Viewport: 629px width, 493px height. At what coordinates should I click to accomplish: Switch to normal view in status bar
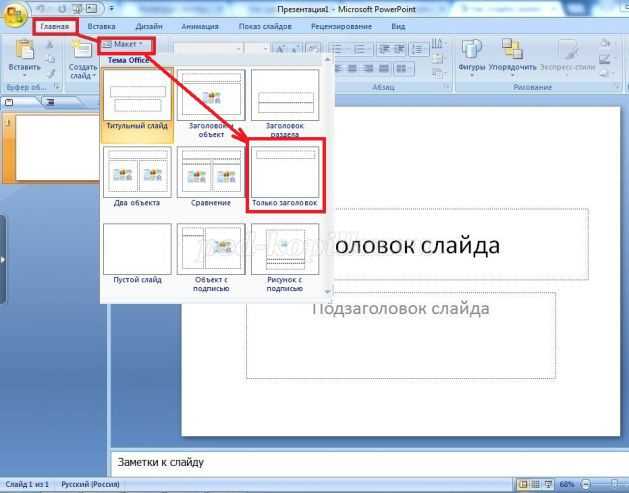tap(523, 485)
